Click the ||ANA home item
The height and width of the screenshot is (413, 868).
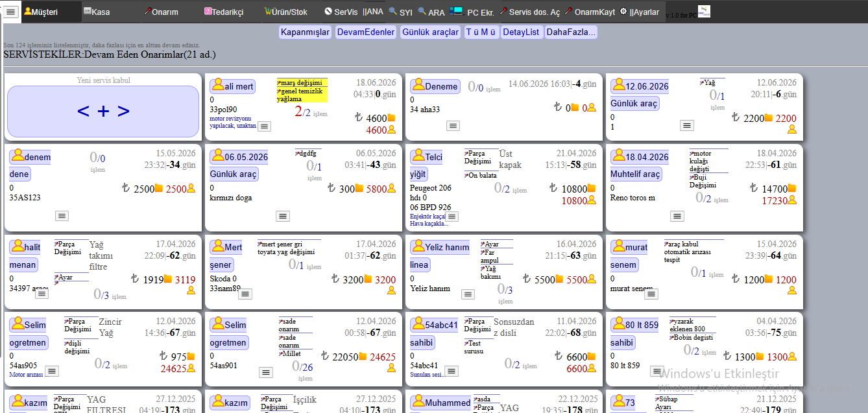(373, 12)
